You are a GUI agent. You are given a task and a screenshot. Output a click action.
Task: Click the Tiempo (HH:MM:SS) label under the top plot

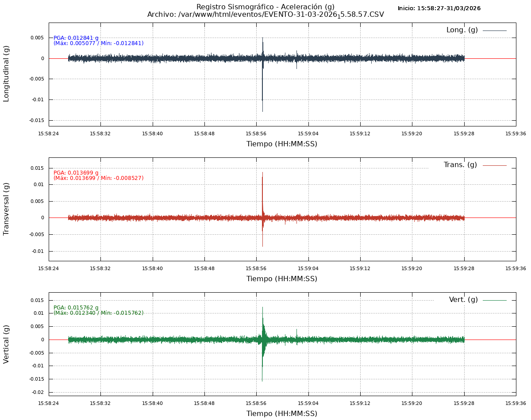tap(281, 144)
